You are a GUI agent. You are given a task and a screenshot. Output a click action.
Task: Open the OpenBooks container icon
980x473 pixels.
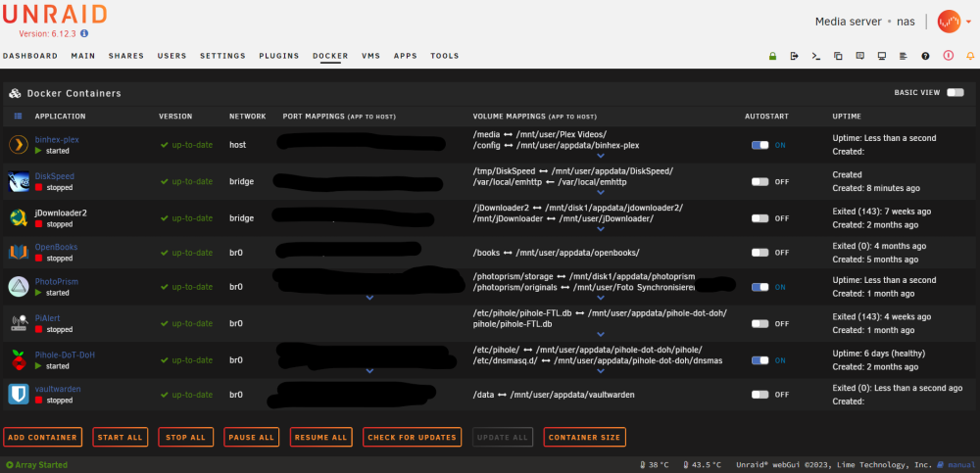(18, 253)
